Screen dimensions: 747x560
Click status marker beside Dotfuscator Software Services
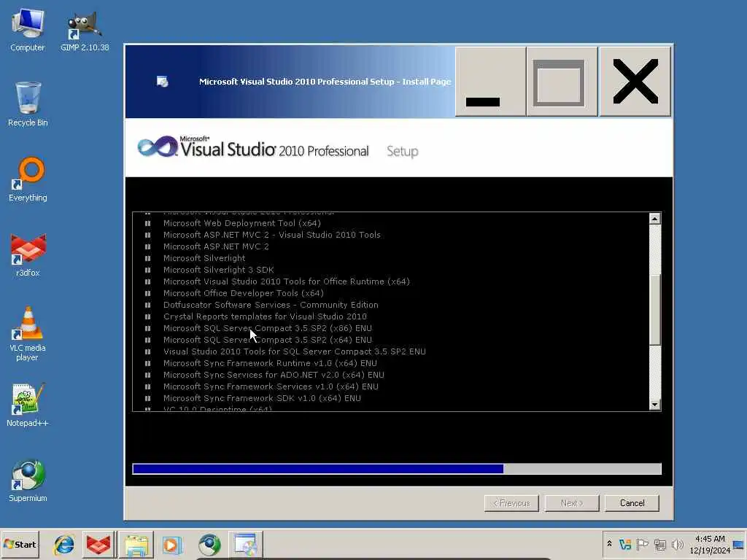click(x=147, y=305)
